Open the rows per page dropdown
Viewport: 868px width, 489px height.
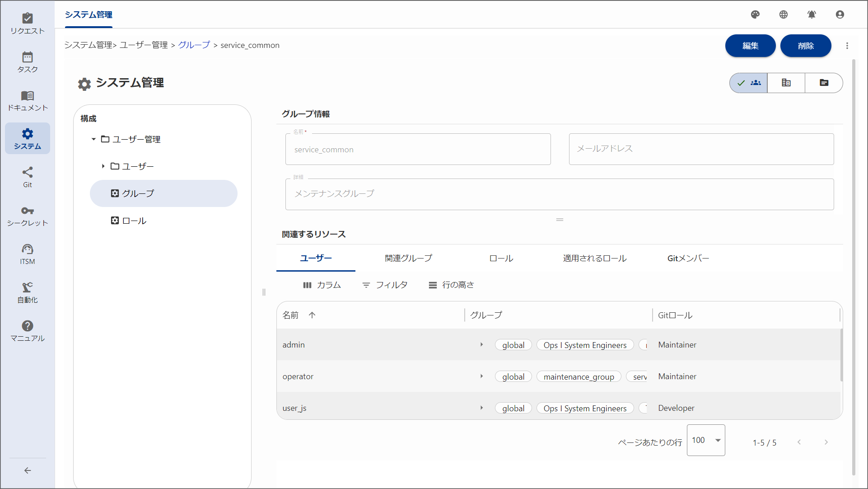tap(706, 440)
